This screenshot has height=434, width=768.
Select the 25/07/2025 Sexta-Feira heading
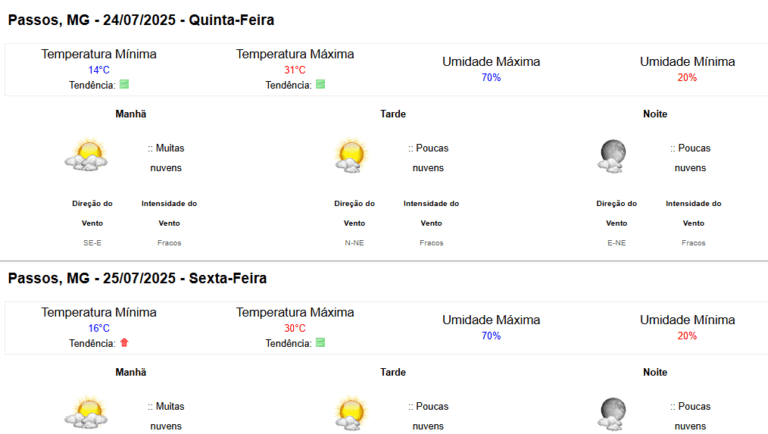coord(138,278)
